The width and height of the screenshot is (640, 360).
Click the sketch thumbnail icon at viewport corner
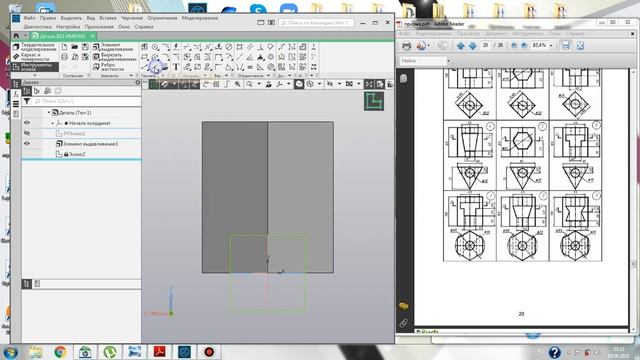(374, 101)
